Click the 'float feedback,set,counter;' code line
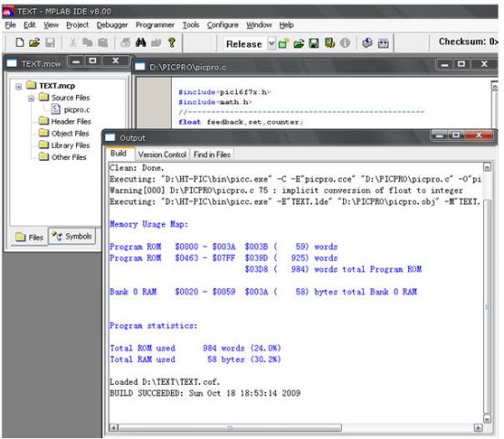The height and width of the screenshot is (439, 504). tap(241, 122)
